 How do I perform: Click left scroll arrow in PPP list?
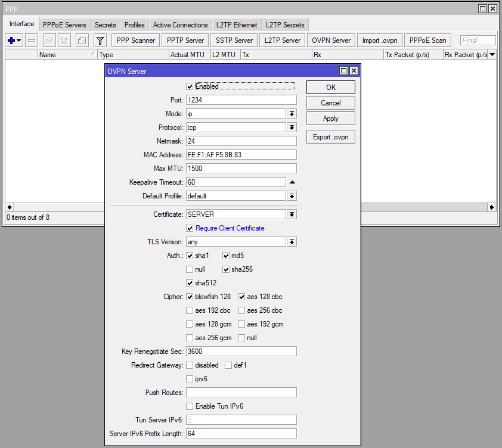[x=10, y=207]
